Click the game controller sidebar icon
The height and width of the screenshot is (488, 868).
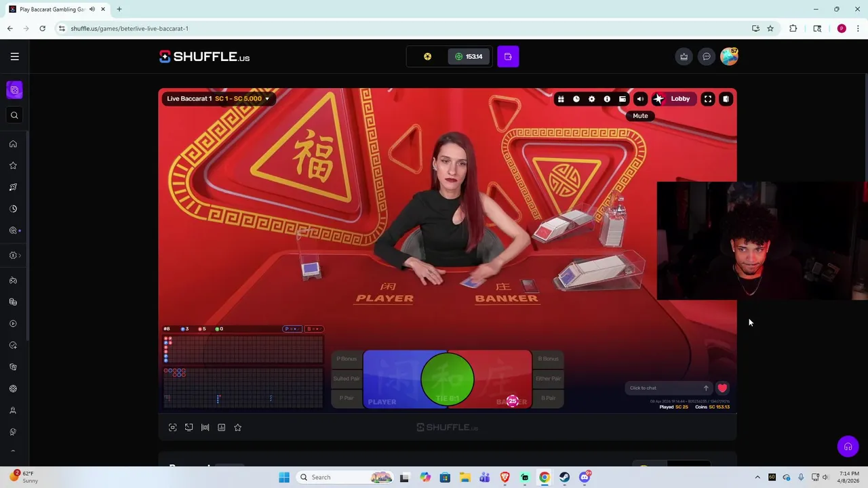click(x=13, y=280)
